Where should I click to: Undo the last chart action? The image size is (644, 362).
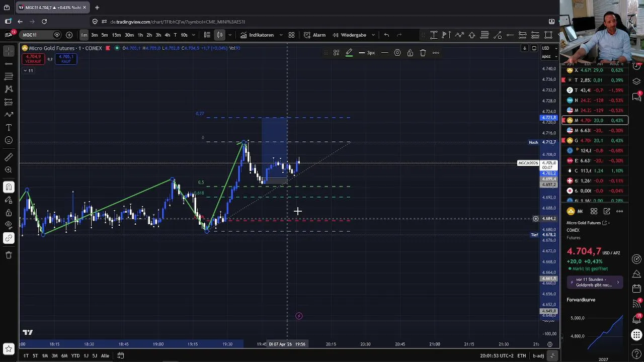click(x=386, y=35)
